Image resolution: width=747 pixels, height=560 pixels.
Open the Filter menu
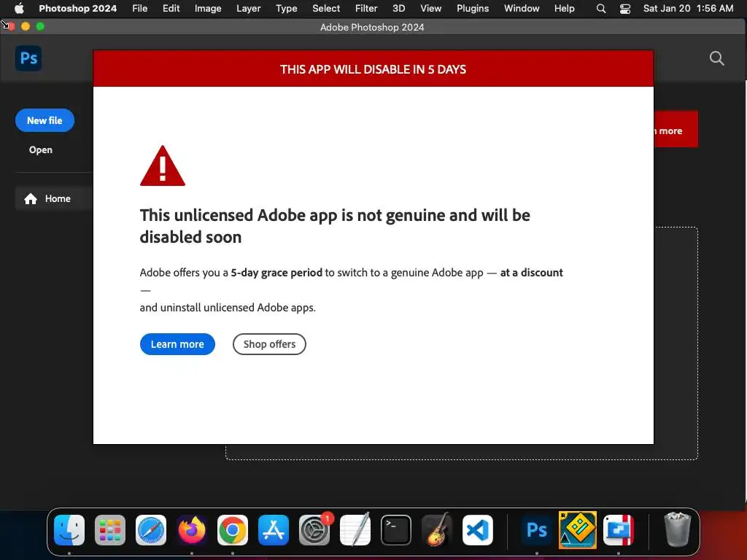(366, 9)
